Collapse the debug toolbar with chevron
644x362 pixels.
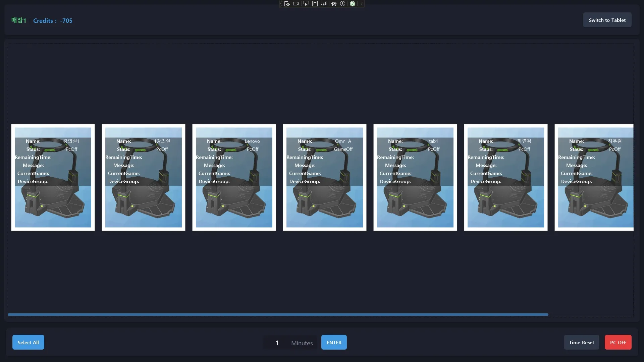[362, 4]
